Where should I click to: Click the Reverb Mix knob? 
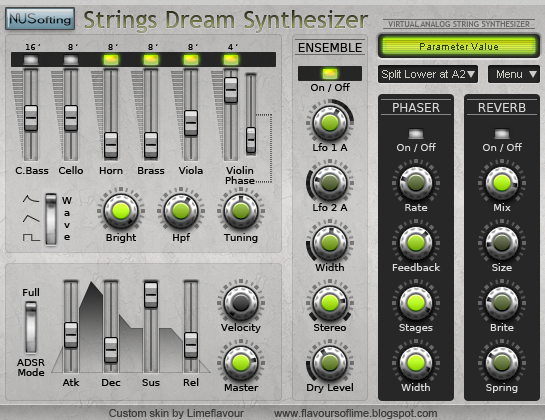click(x=502, y=183)
